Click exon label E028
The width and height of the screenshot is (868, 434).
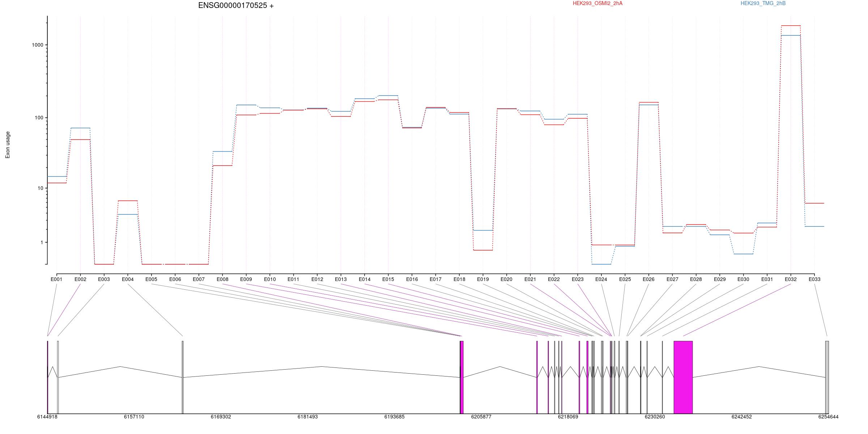pyautogui.click(x=696, y=279)
